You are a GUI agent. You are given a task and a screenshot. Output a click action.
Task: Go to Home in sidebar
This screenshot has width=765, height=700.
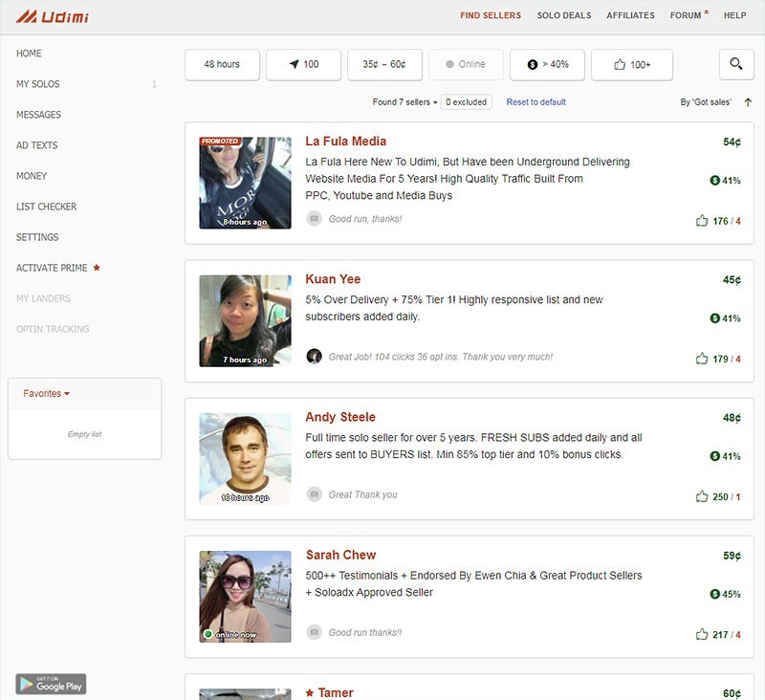point(29,54)
